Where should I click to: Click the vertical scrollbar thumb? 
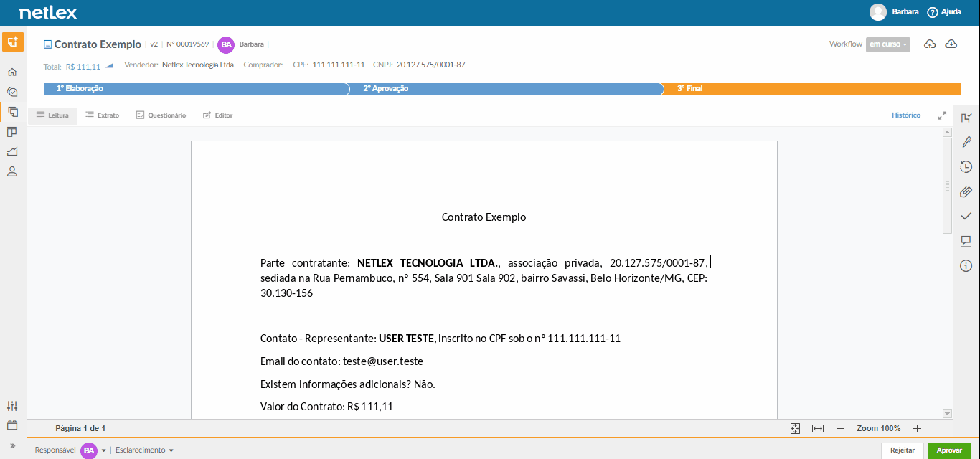(x=947, y=186)
